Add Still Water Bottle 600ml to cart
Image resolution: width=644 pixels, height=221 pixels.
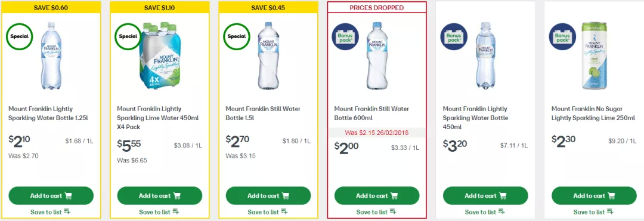pyautogui.click(x=377, y=195)
